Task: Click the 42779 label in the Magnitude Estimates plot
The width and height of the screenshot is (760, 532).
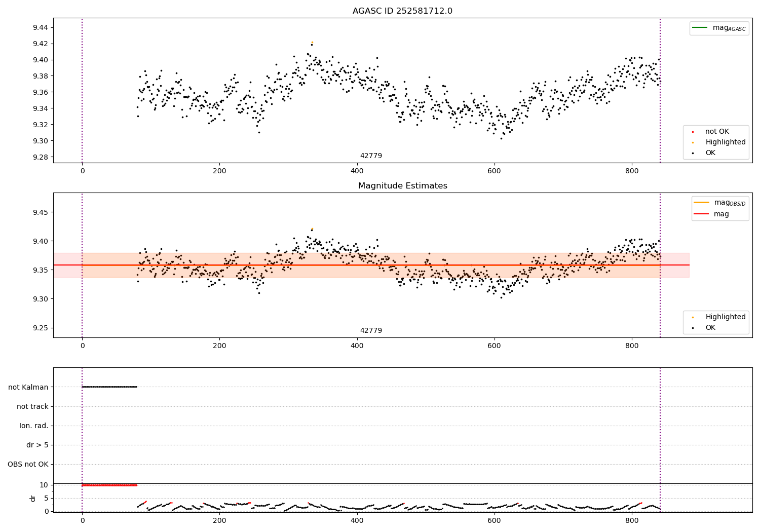Action: pyautogui.click(x=371, y=330)
